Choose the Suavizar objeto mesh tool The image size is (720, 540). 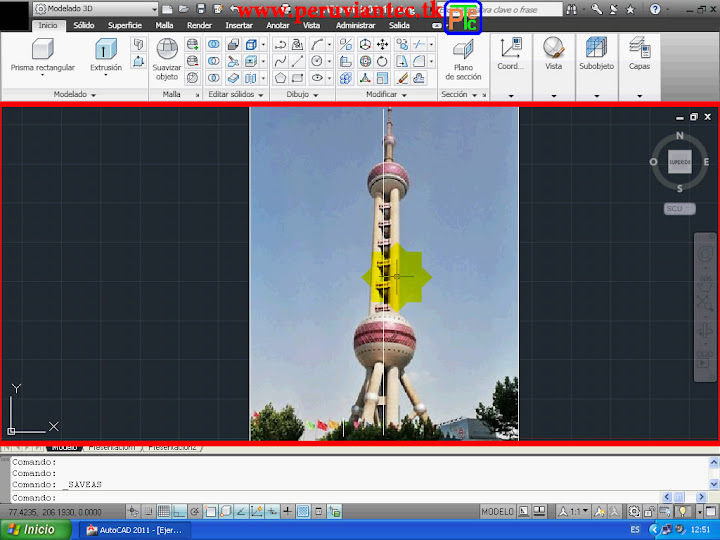(167, 60)
